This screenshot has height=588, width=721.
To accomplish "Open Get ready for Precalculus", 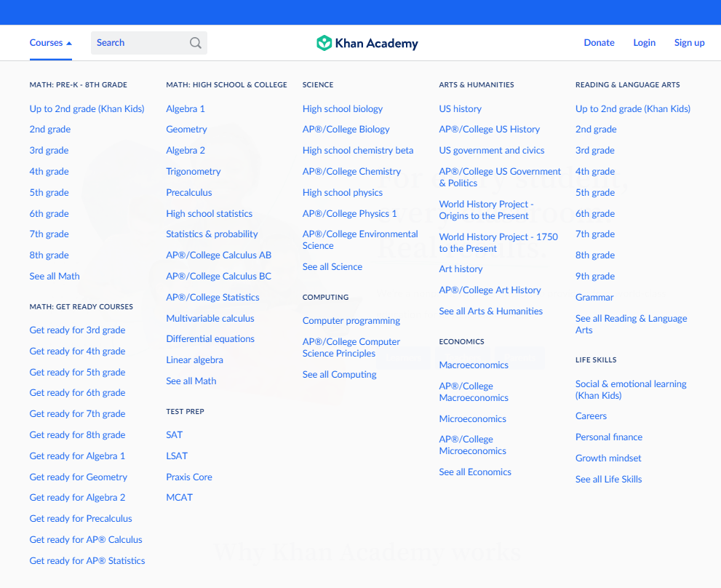I will click(81, 519).
